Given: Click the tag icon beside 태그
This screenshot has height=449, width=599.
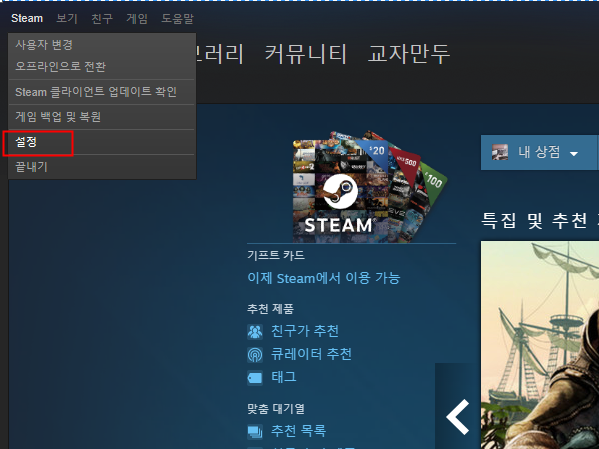Looking at the screenshot, I should point(255,378).
